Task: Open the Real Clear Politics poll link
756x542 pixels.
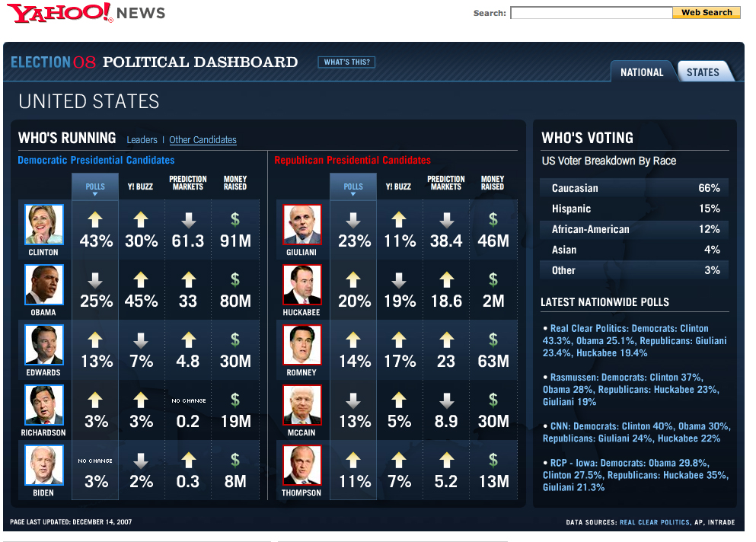Action: 634,340
